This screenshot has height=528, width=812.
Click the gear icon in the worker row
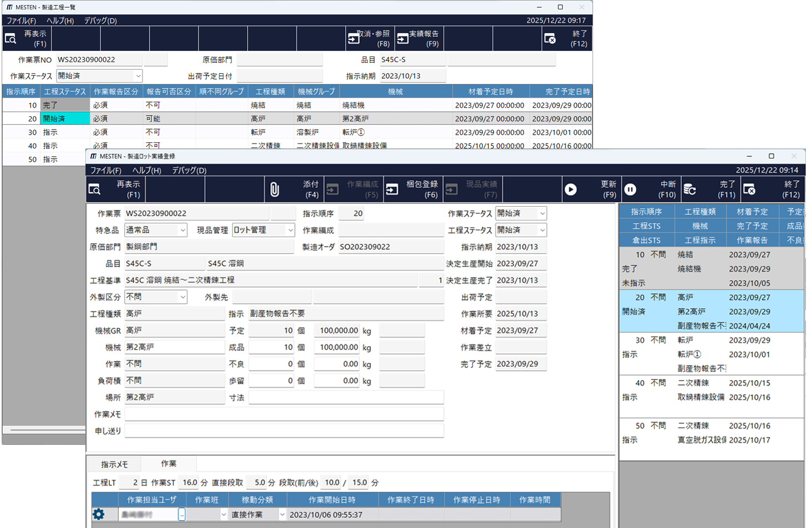[98, 514]
